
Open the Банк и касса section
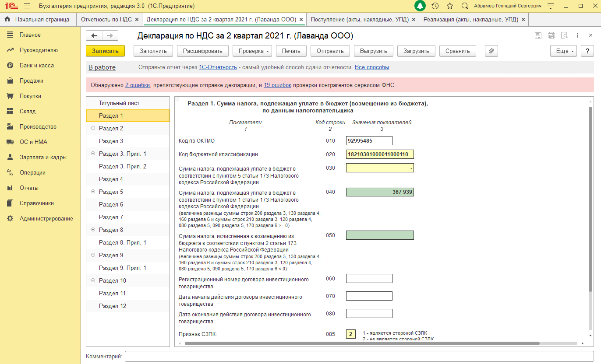[x=37, y=65]
